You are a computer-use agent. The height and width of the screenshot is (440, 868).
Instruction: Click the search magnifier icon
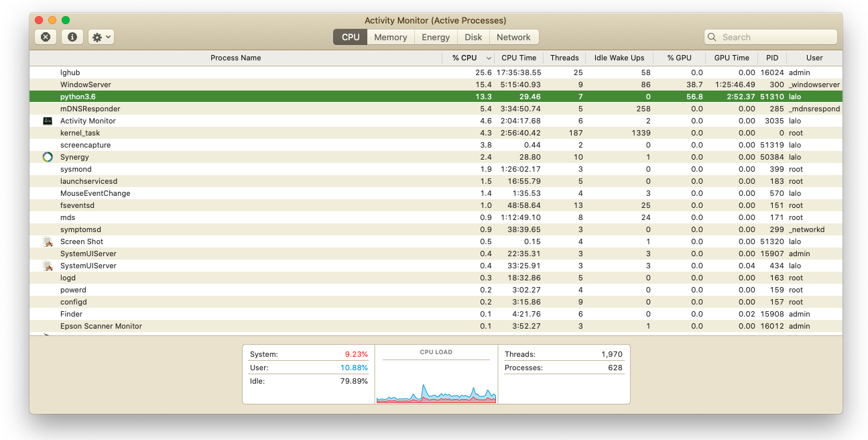[713, 38]
